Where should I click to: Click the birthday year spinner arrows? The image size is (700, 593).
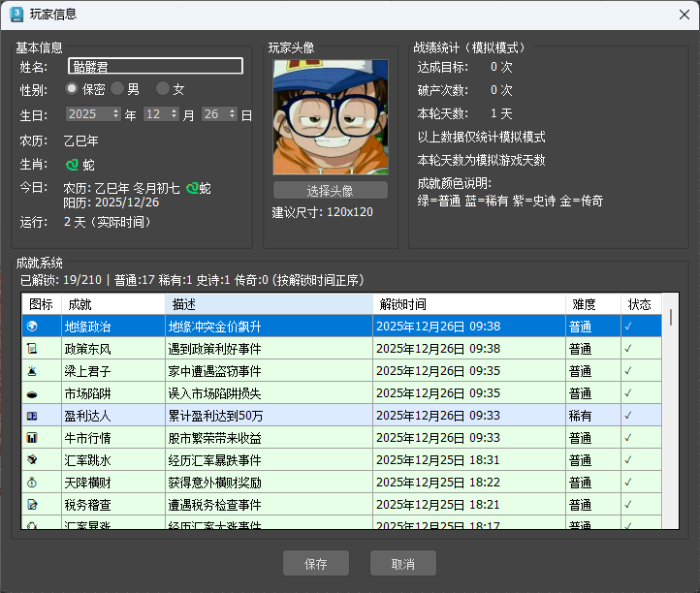pos(116,114)
